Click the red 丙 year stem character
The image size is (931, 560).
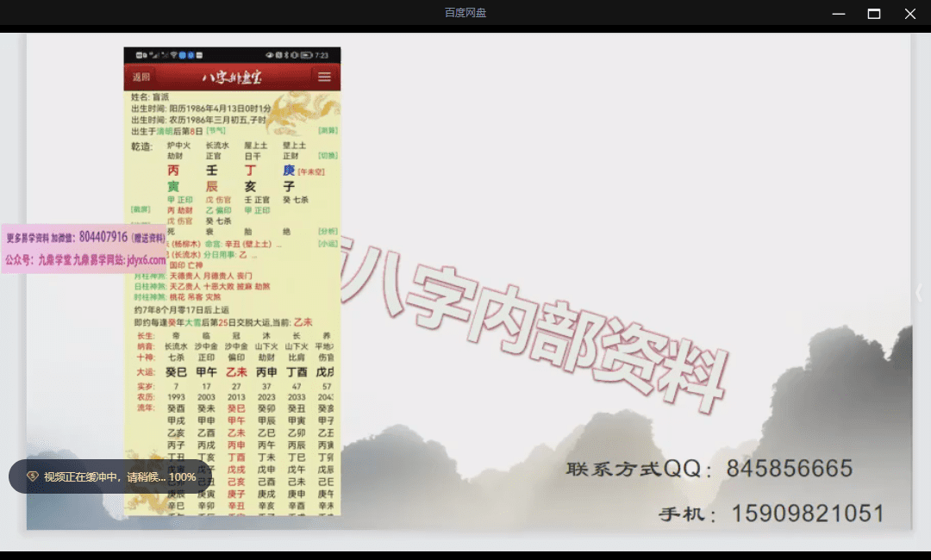coord(173,171)
